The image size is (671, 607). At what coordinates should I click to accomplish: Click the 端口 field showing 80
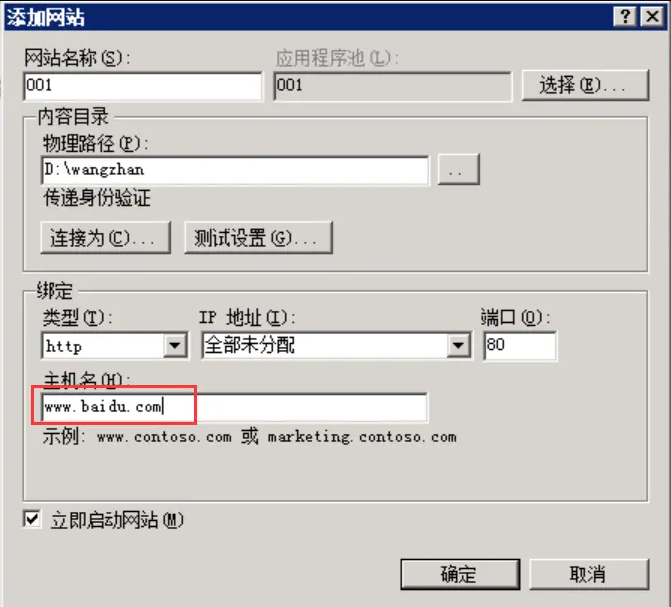coord(520,345)
